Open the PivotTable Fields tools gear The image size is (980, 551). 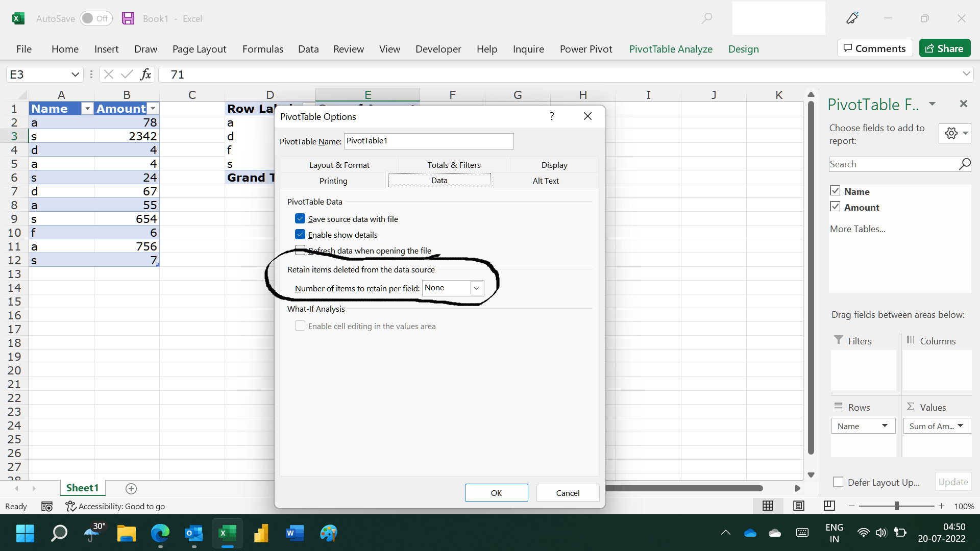954,133
